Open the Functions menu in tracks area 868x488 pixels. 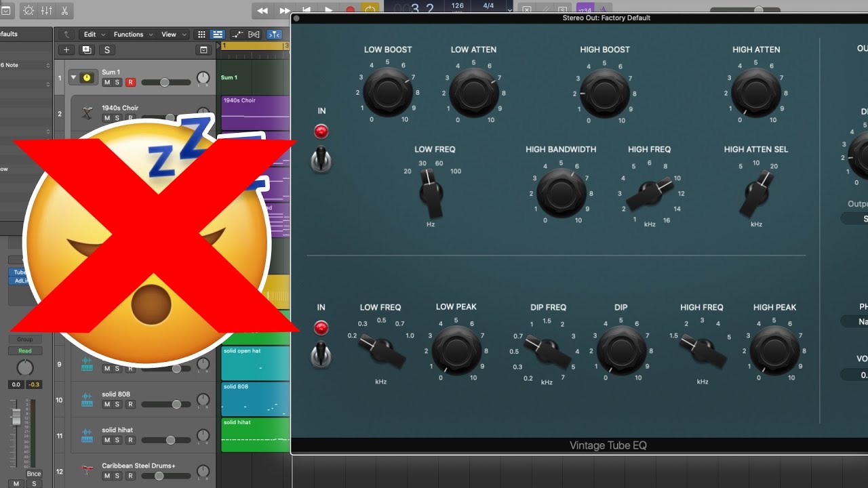[x=132, y=35]
